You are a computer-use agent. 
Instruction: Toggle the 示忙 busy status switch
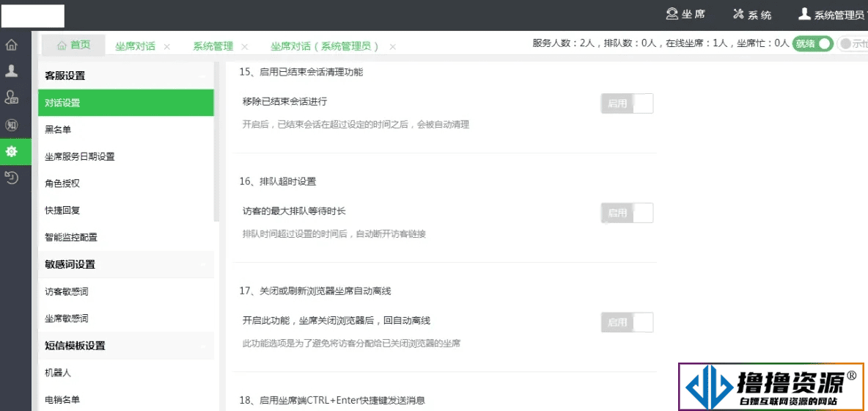(x=853, y=44)
